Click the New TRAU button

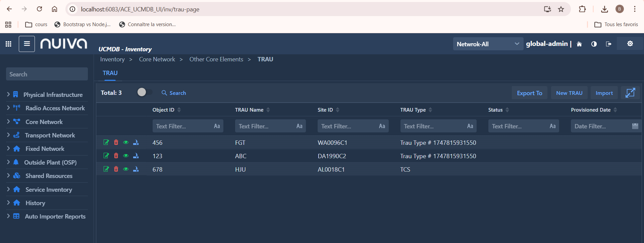pyautogui.click(x=569, y=93)
